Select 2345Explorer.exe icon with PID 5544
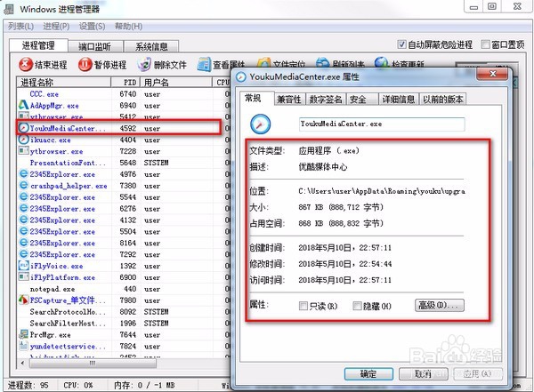Screen dimensions: 534x392 (23, 197)
